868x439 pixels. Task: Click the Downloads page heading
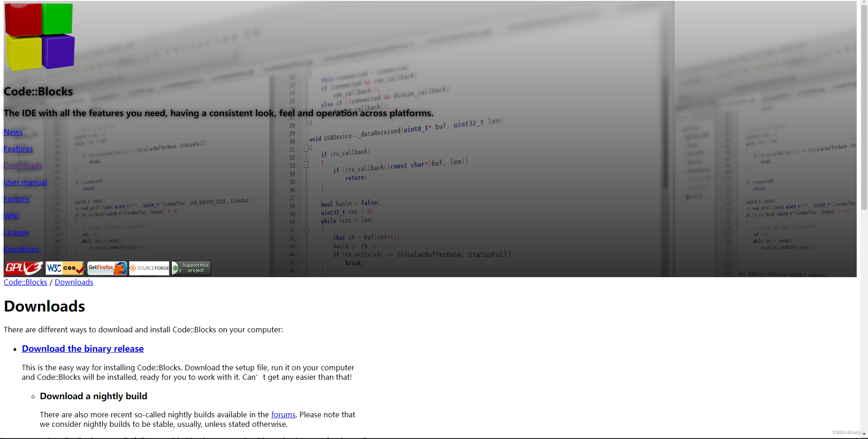[x=44, y=306]
